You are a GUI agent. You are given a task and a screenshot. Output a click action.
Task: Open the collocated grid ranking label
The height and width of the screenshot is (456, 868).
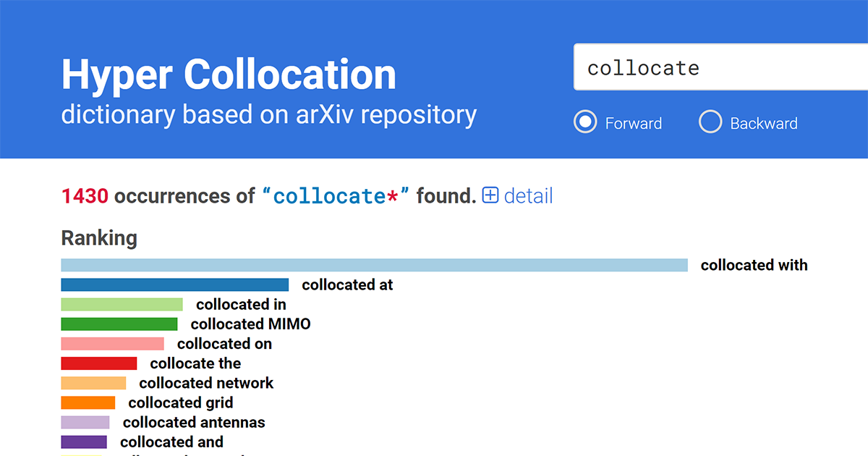click(181, 402)
